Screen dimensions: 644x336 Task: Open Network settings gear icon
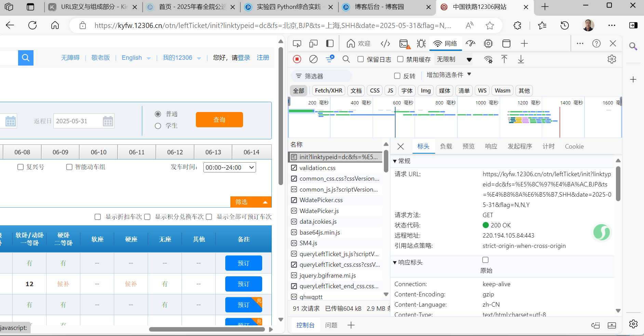(612, 59)
